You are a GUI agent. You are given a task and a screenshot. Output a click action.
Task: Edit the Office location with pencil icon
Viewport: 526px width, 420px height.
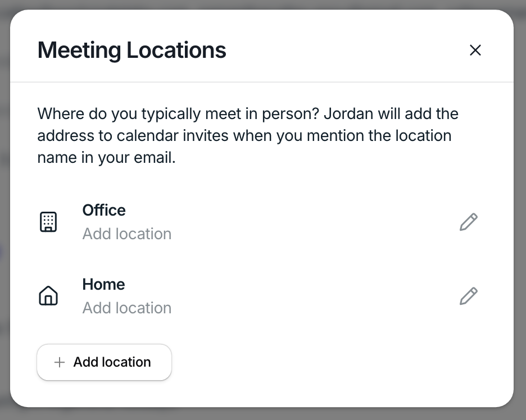point(468,222)
